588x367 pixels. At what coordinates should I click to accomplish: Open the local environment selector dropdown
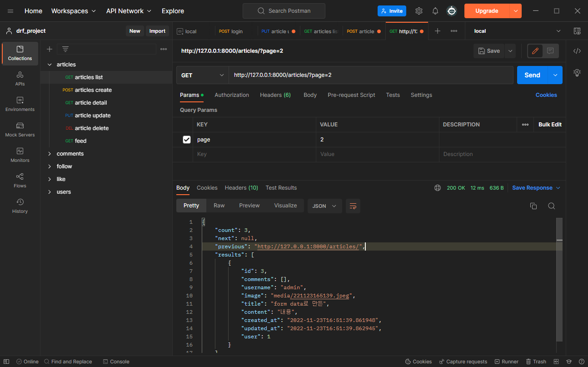[x=517, y=31]
